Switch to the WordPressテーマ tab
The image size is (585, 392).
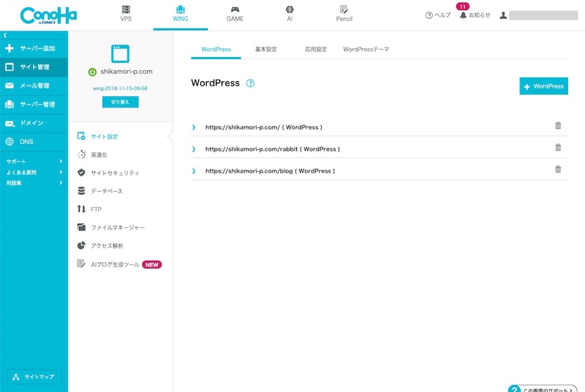pos(366,49)
